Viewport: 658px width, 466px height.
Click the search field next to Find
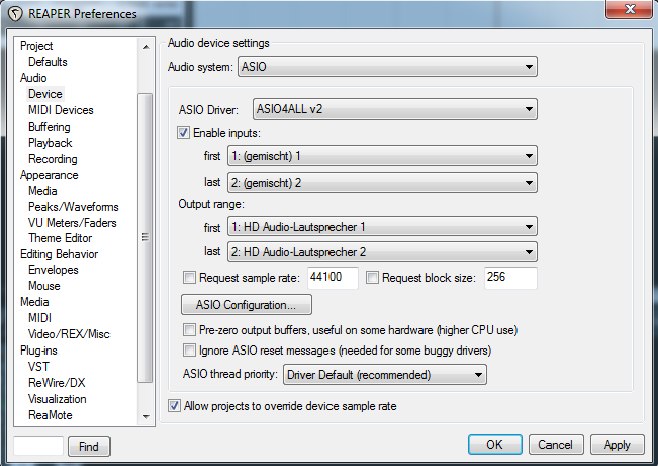(x=39, y=446)
